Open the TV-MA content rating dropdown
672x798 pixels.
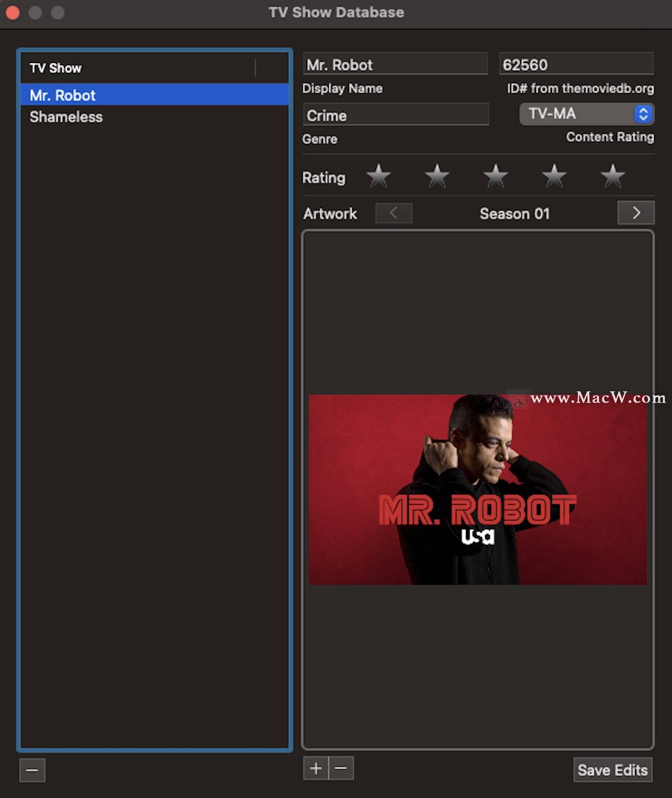tap(587, 114)
